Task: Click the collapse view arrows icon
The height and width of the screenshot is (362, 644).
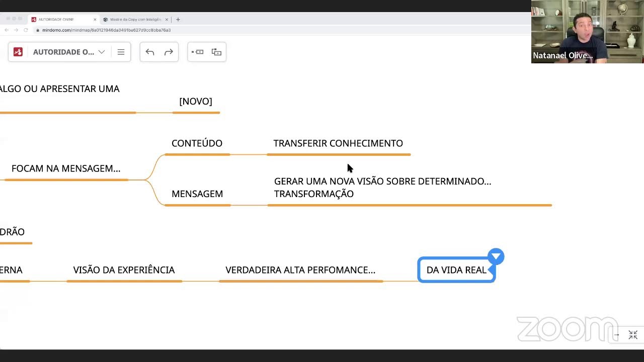Action: click(633, 335)
